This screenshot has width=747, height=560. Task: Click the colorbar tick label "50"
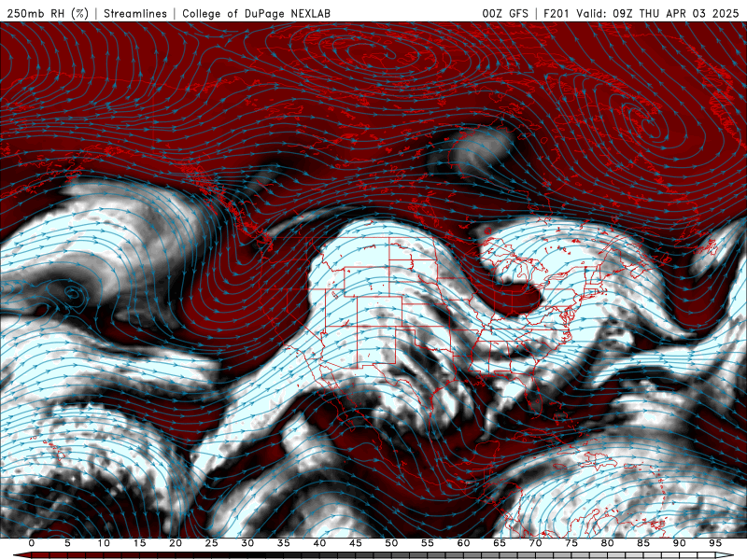coord(391,543)
